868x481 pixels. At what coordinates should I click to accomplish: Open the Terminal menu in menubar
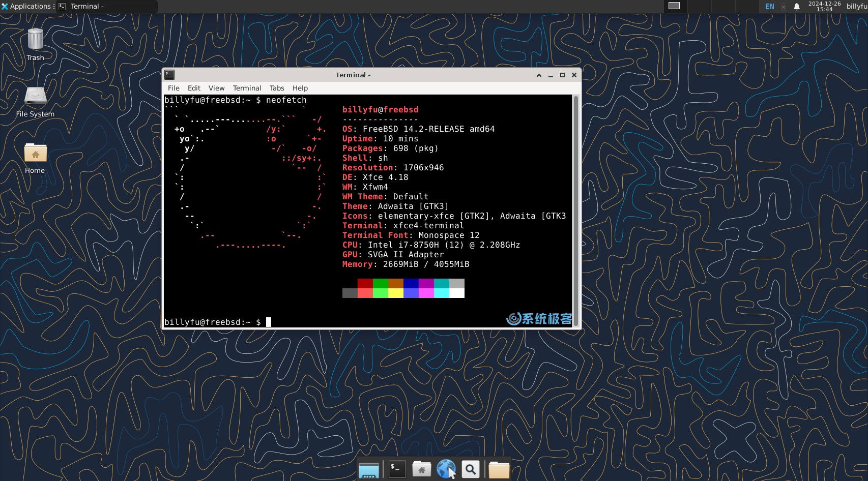(x=247, y=88)
